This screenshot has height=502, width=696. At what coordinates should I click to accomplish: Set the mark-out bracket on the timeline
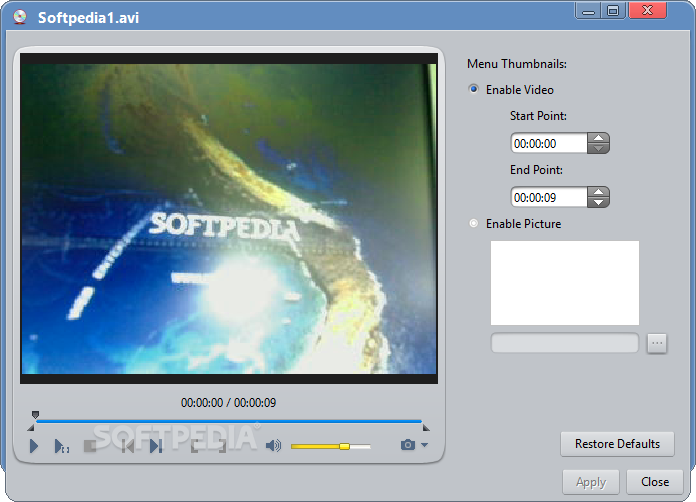click(x=222, y=446)
